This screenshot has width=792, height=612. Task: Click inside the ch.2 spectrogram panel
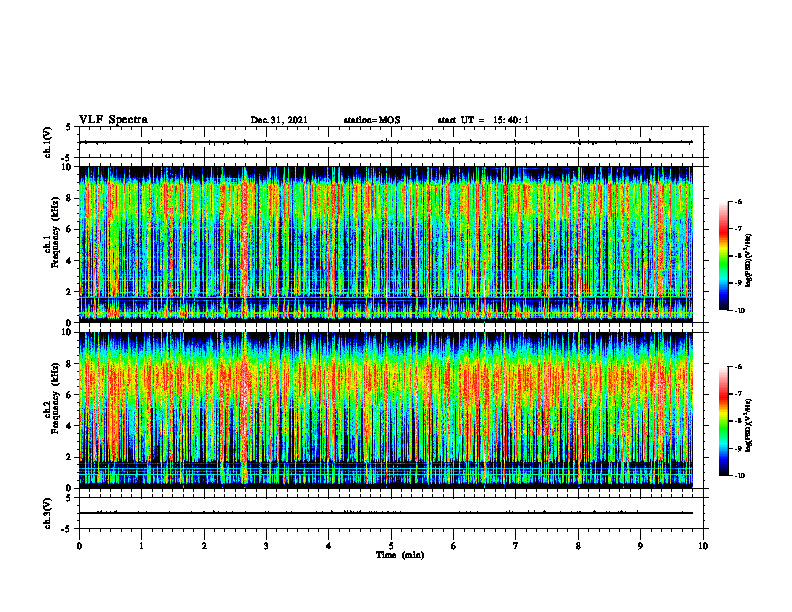(386, 410)
